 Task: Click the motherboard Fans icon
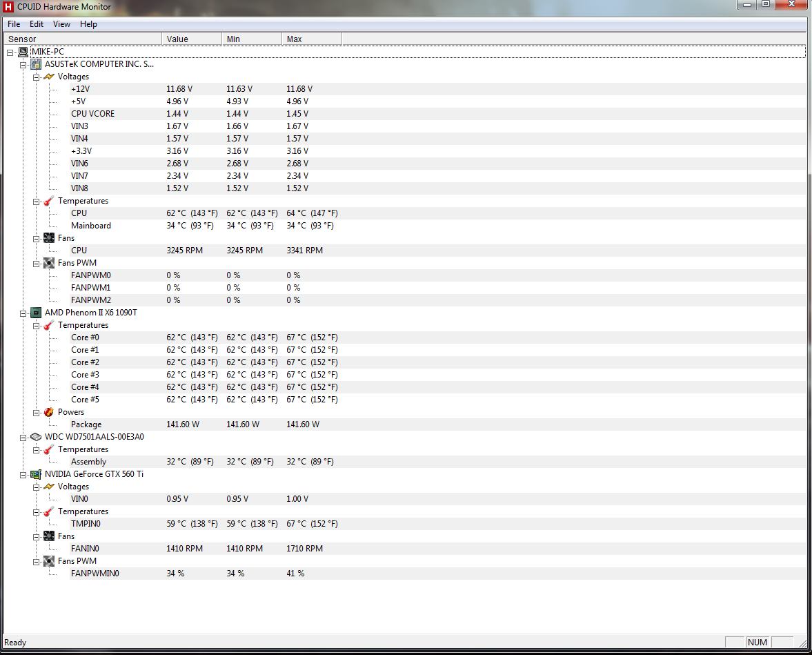click(49, 238)
